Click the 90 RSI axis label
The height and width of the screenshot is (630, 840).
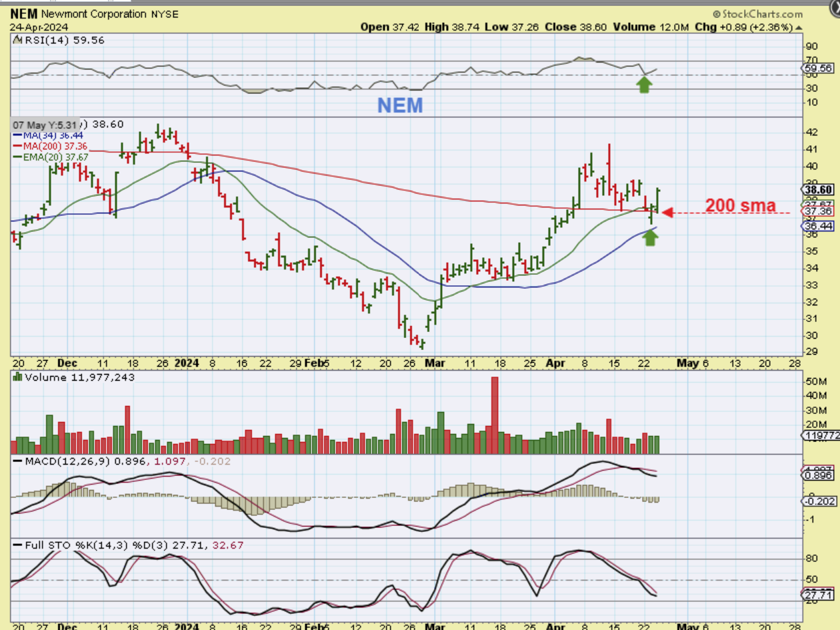tap(811, 46)
